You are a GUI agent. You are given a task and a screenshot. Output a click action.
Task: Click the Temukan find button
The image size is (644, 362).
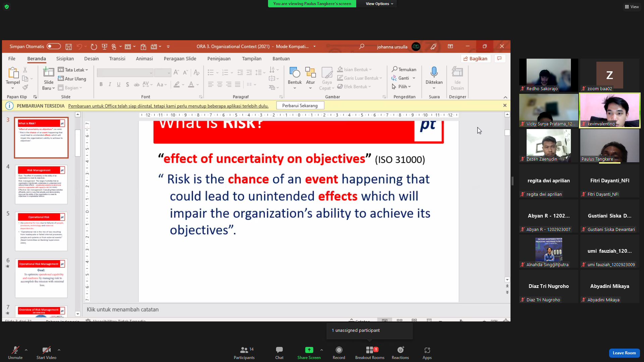pos(404,69)
